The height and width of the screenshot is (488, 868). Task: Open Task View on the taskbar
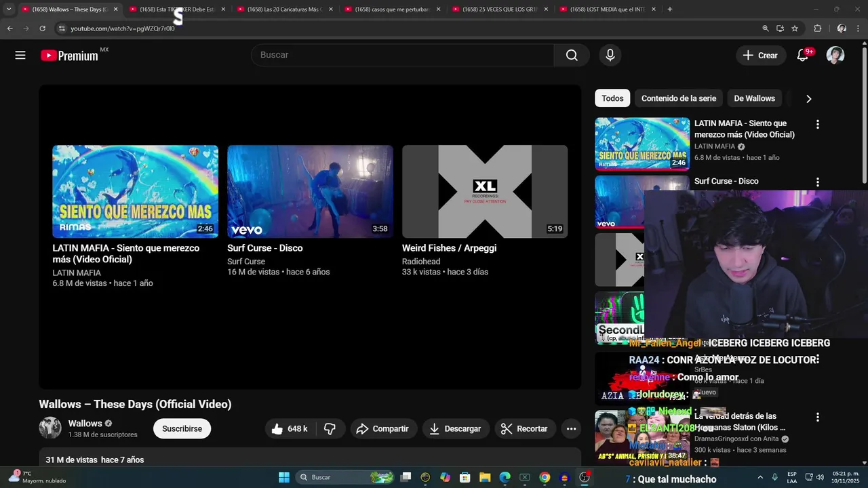pos(406,477)
